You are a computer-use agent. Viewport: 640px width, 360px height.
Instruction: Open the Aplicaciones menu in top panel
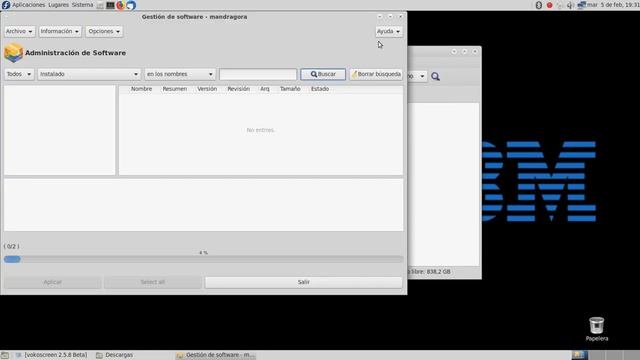(x=29, y=5)
